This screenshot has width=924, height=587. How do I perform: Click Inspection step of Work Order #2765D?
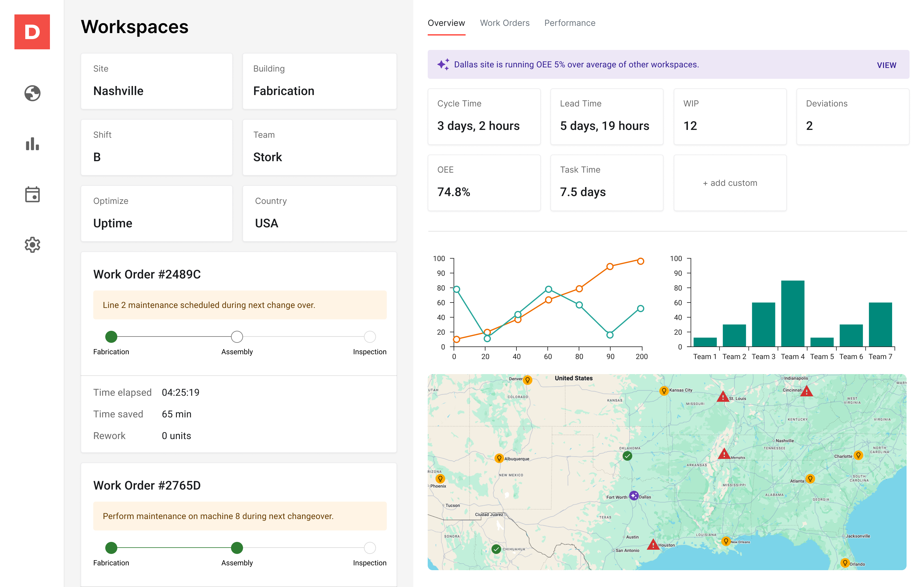pos(370,548)
